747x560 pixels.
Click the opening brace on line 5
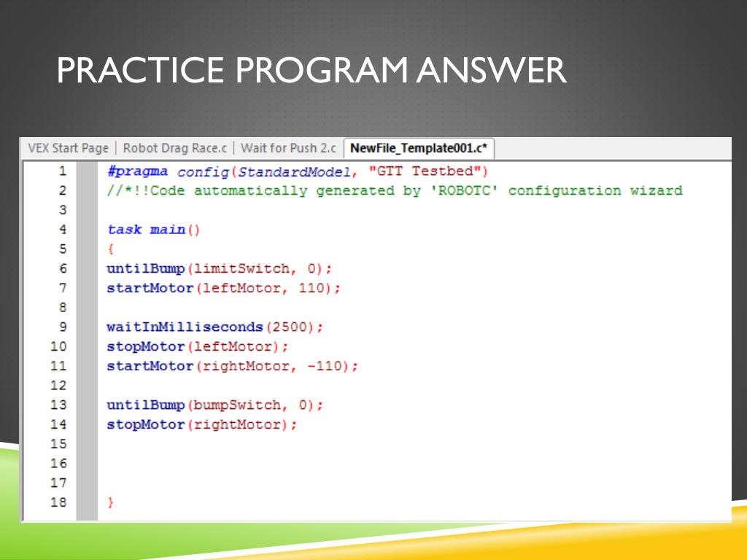coord(111,249)
